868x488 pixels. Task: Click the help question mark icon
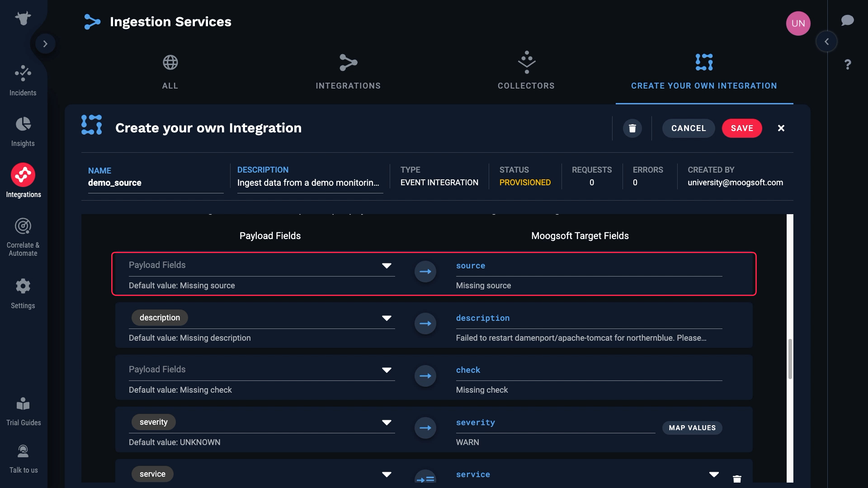[x=848, y=65]
